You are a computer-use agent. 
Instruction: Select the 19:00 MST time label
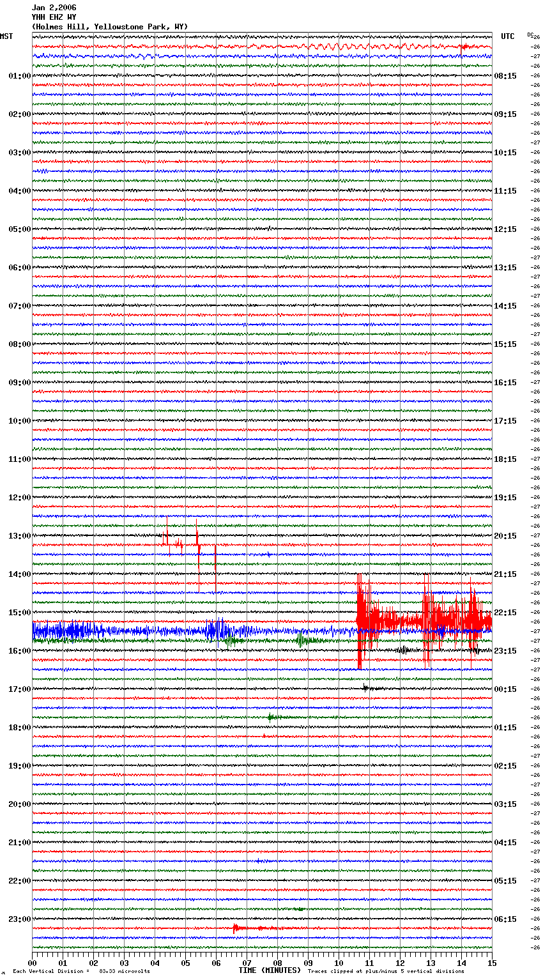(19, 766)
